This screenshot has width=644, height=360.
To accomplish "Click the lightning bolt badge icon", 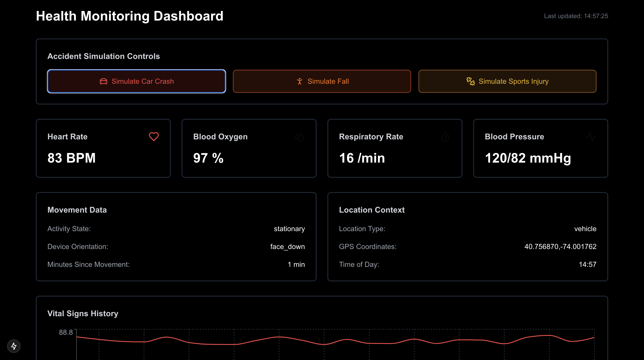I will tap(14, 346).
